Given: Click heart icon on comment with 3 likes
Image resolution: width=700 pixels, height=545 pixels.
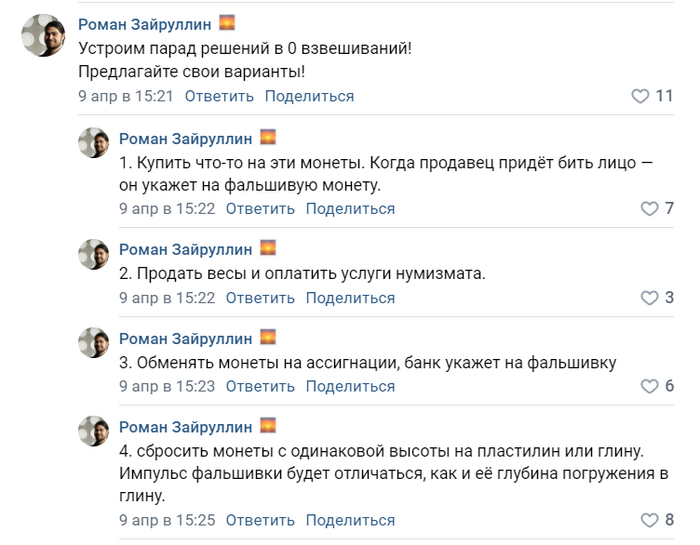Looking at the screenshot, I should [649, 298].
